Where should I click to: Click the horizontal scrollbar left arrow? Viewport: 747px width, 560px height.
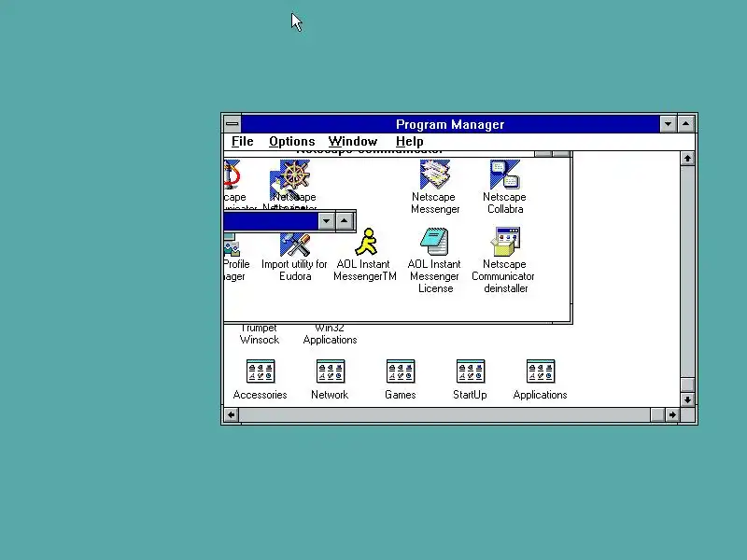pyautogui.click(x=231, y=414)
